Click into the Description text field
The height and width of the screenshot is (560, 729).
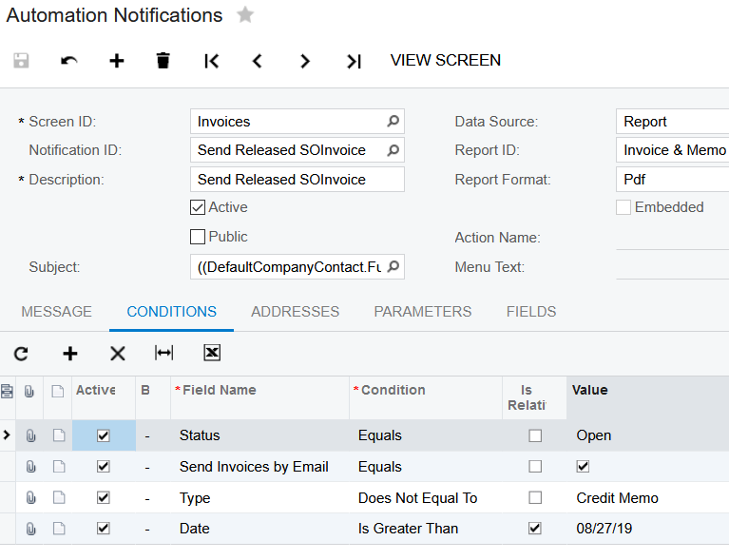297,180
